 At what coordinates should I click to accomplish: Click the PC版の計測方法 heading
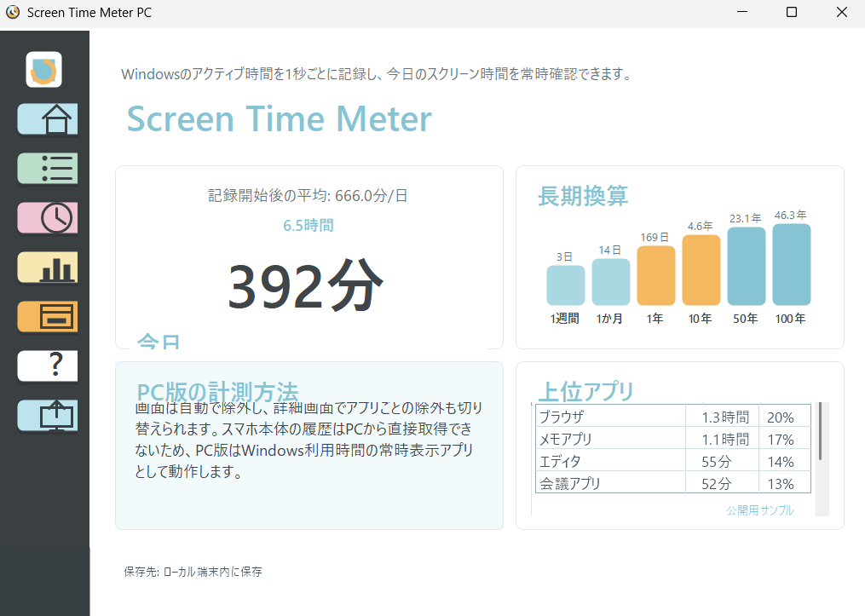tap(217, 391)
